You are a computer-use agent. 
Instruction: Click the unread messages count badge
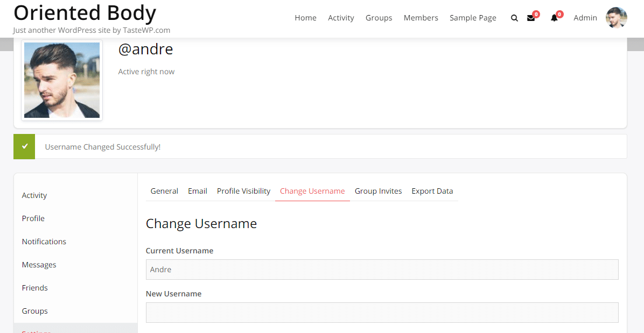click(x=536, y=13)
